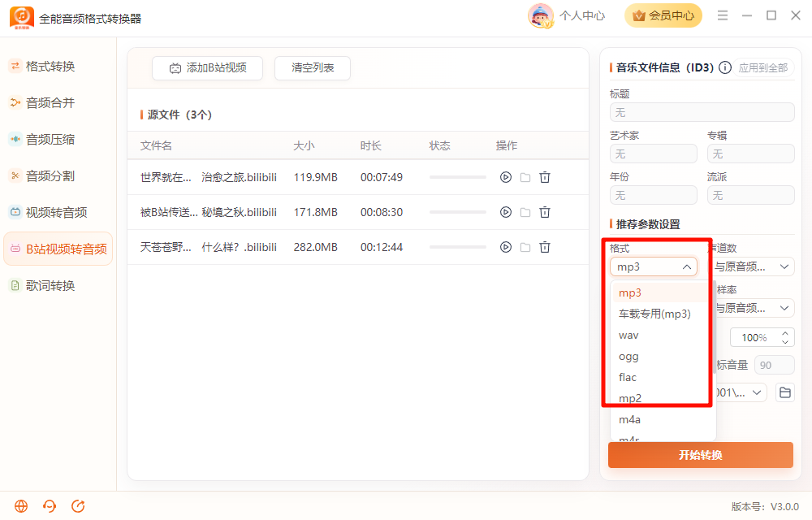Play the 世界就在...治愈之旅.bilibili file
This screenshot has height=520, width=812.
(505, 177)
